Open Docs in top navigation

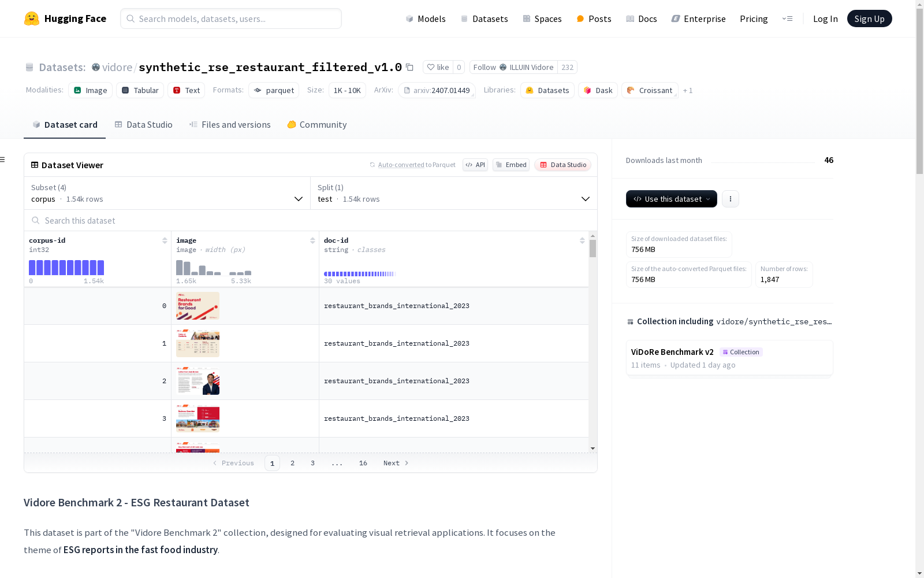tap(642, 18)
